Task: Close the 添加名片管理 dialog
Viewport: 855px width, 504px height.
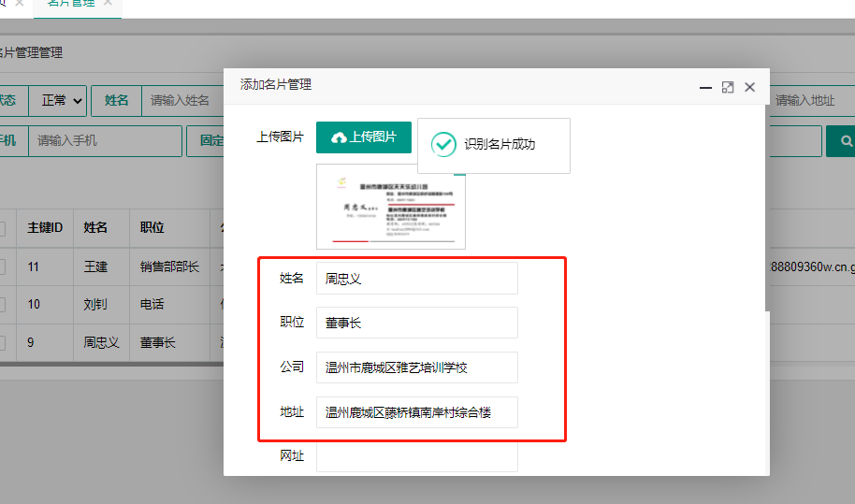Action: click(749, 87)
